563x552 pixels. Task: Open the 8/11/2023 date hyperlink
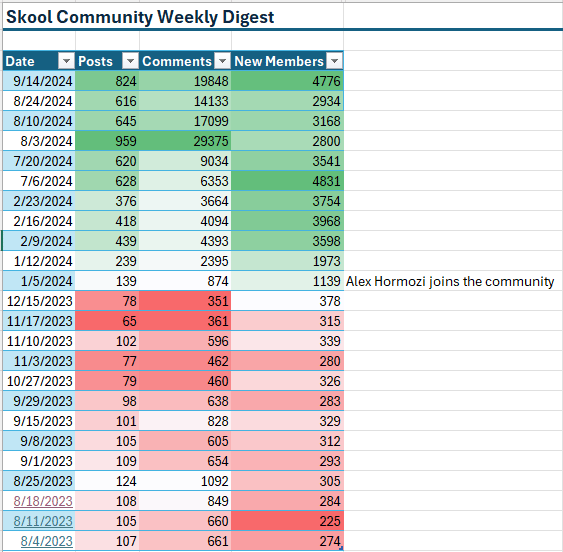click(43, 521)
